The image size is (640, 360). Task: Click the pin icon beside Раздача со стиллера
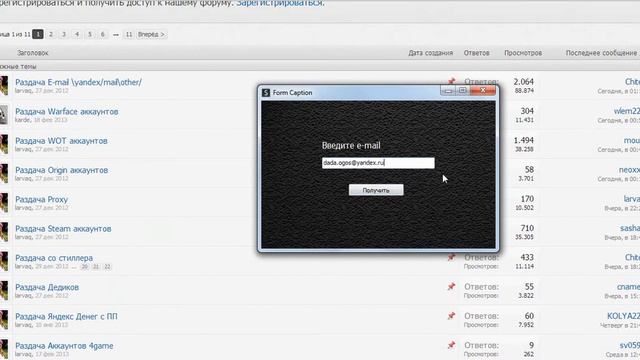tap(451, 257)
